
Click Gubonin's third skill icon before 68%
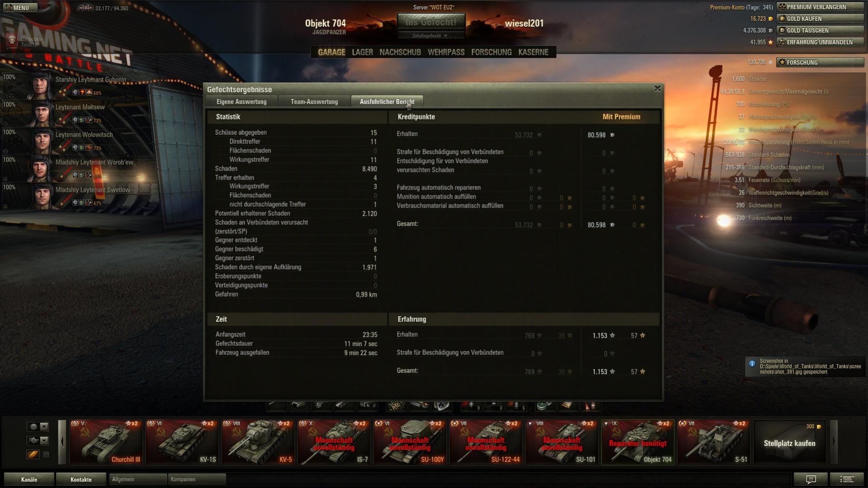pyautogui.click(x=89, y=92)
